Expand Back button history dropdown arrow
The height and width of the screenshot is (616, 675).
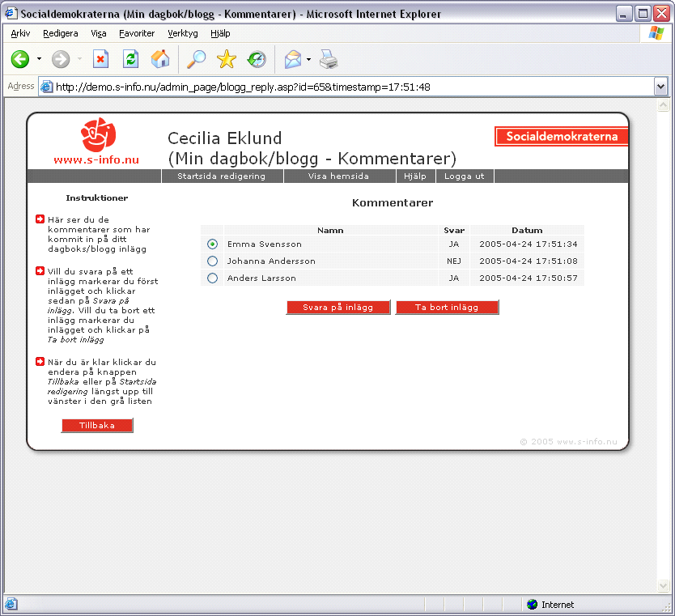[x=39, y=59]
